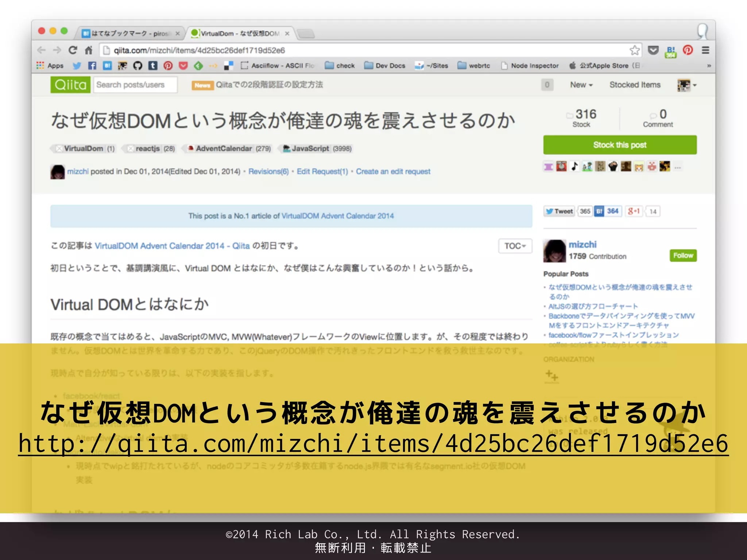The height and width of the screenshot is (560, 747).
Task: Click the Pinterest extension icon
Action: click(x=688, y=50)
